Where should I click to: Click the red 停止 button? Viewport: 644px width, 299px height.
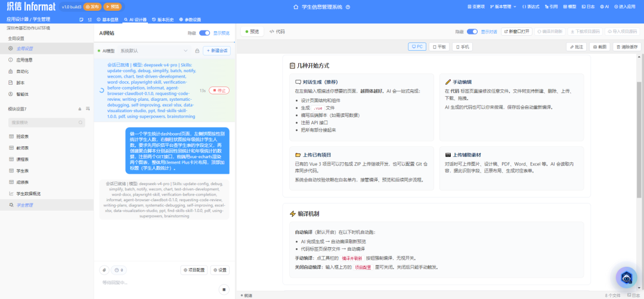(219, 91)
